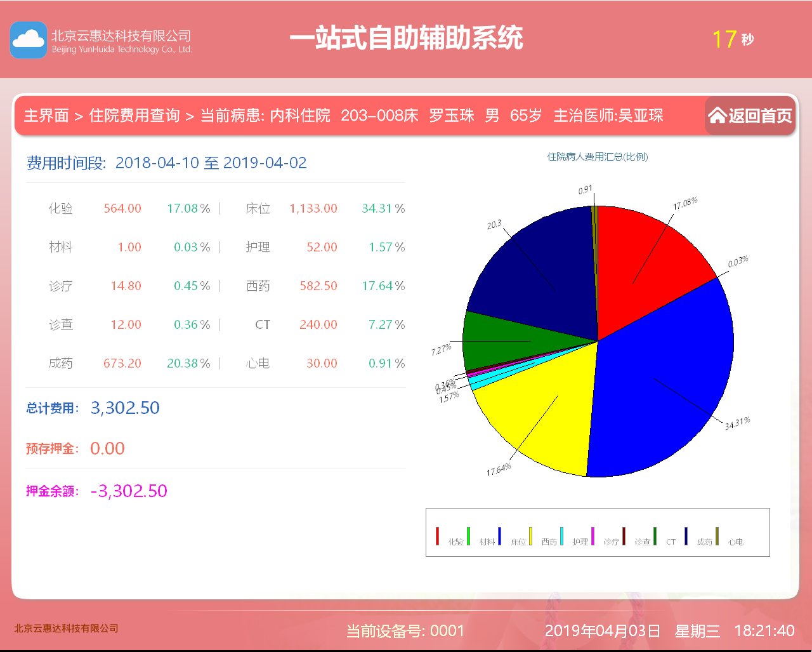This screenshot has height=652, width=812.
Task: Click the 诊查 fee label
Action: tap(61, 324)
